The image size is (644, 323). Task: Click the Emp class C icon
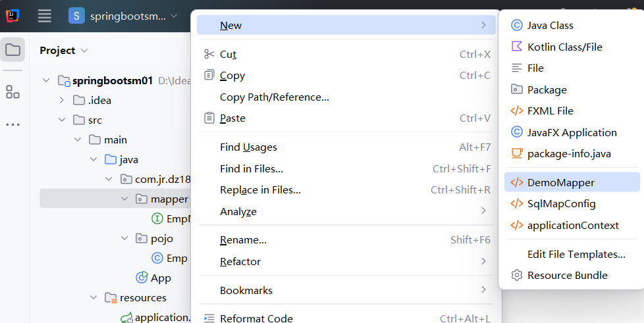point(157,258)
